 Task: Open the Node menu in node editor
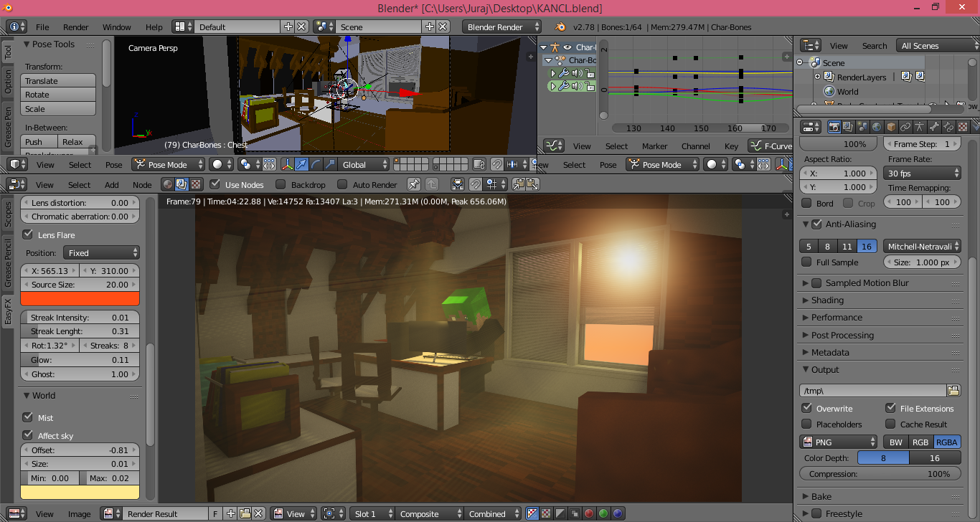[x=142, y=184]
